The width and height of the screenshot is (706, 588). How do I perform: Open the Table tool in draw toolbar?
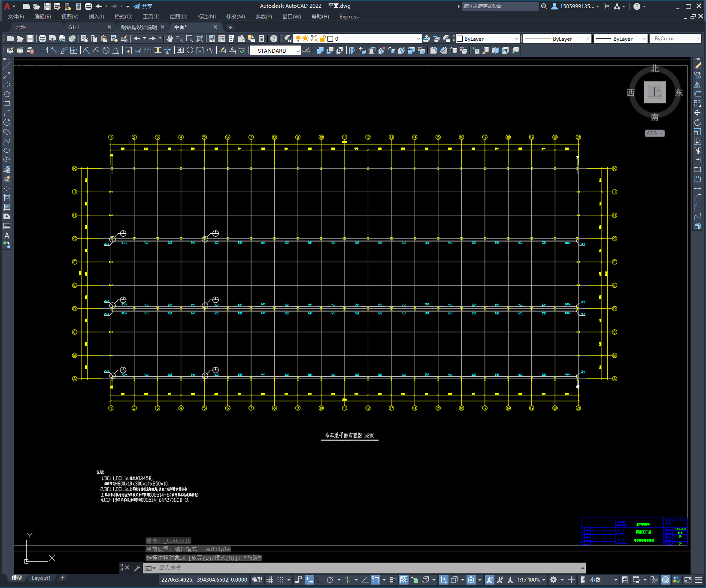point(7,226)
